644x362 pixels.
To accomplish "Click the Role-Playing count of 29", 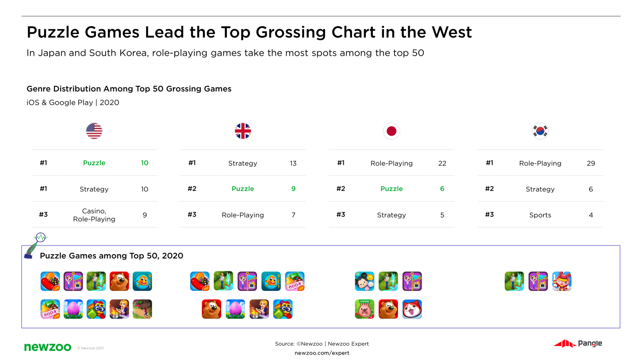I will click(590, 163).
